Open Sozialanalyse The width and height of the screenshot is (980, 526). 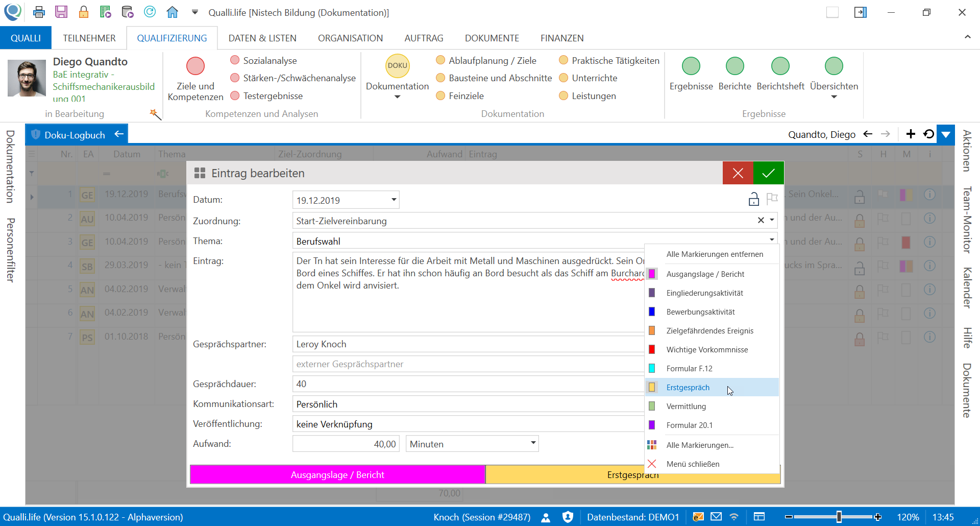(x=263, y=60)
